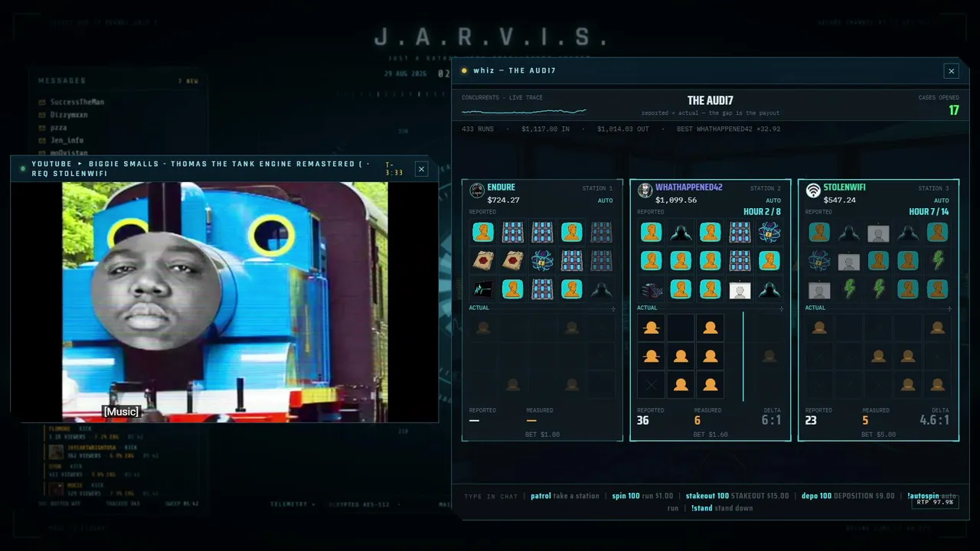980x551 pixels.
Task: Select the white ID card symbol in WHATHAPPENED42's grid
Action: (740, 289)
